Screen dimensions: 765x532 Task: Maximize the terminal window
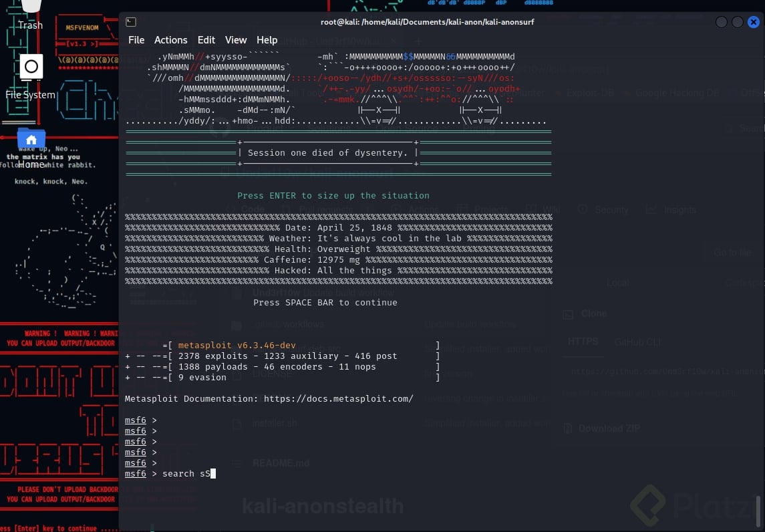point(737,22)
